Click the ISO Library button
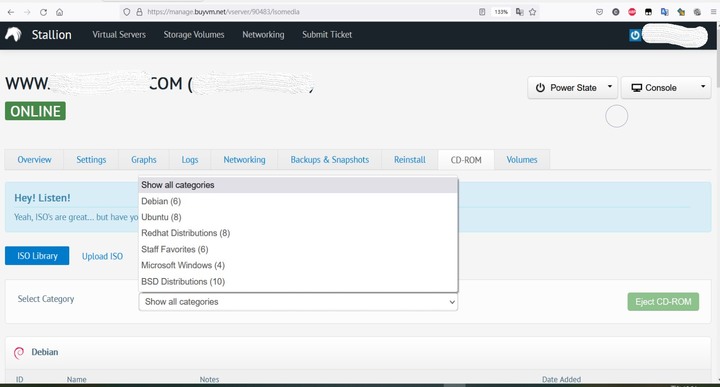 coord(37,256)
